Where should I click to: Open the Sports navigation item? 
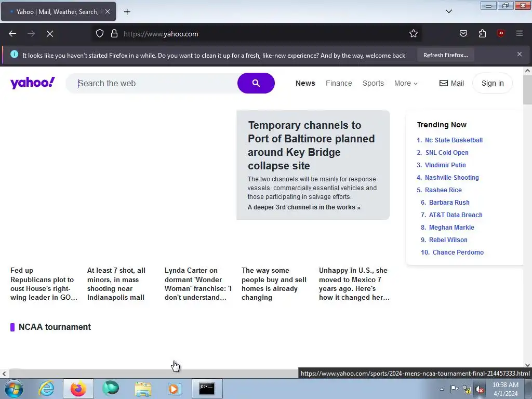373,83
